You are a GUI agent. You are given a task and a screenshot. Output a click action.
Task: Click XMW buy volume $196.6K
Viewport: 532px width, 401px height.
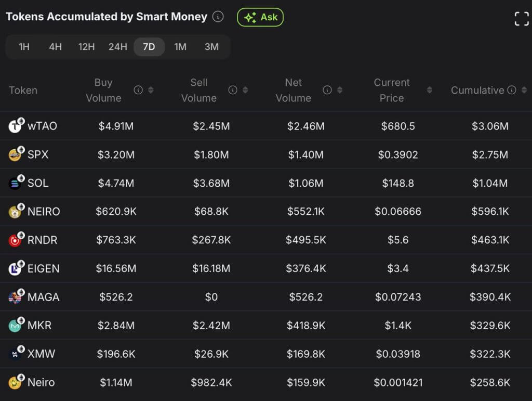116,354
